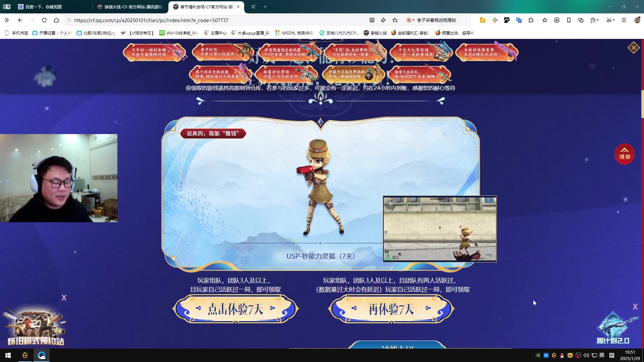Viewport: 644px width, 362px height.
Task: Click the multi-window icon in the toolbar
Action: click(x=581, y=20)
